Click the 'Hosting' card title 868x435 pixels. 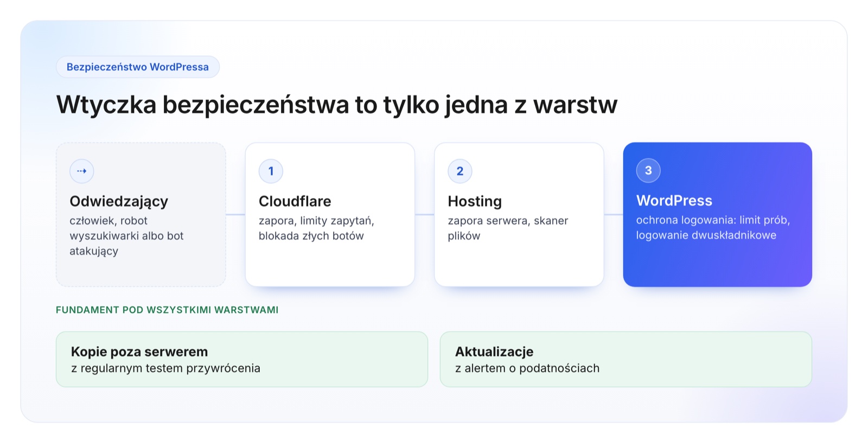(x=475, y=201)
